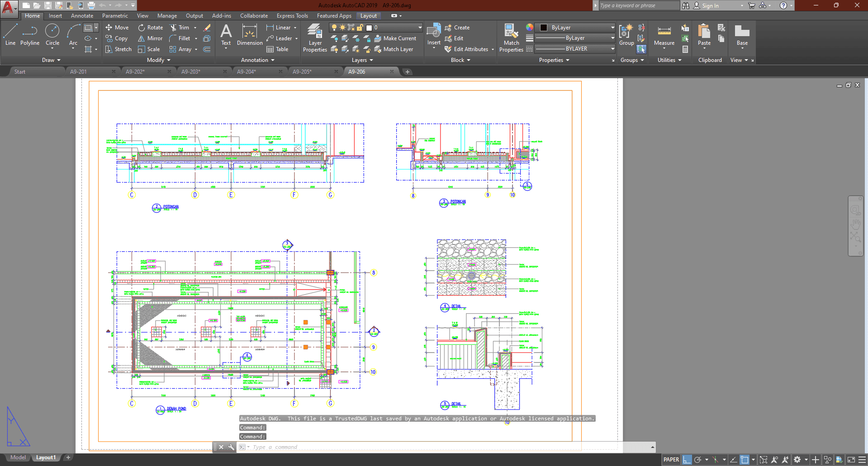Viewport: 868px width, 466px height.
Task: Open the Annotate ribbon tab
Action: tap(82, 16)
